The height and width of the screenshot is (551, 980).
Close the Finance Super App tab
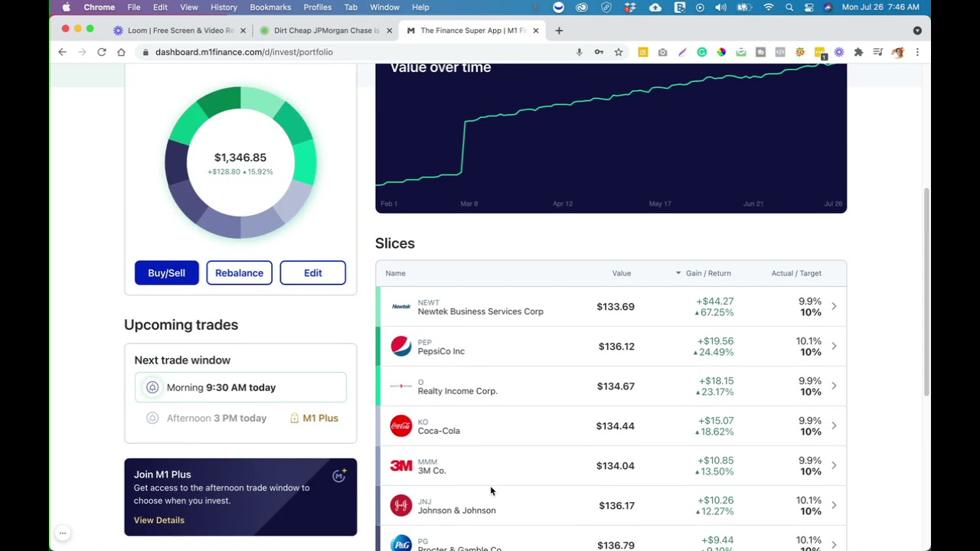tap(536, 31)
